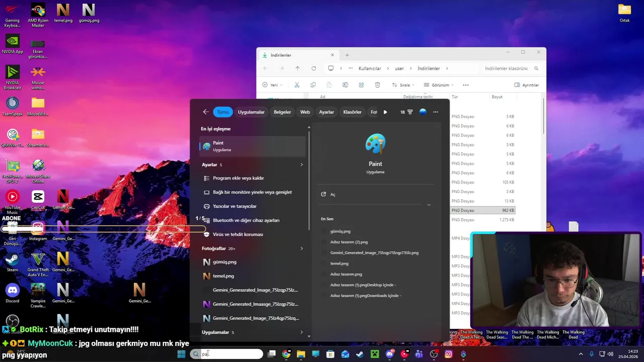Screen dimensions: 644x362
Task: Click the Explorer search magnifier icon
Action: (536, 68)
